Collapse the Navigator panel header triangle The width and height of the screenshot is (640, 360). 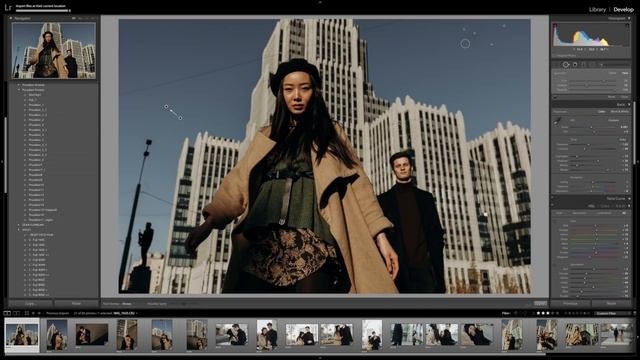[11, 18]
